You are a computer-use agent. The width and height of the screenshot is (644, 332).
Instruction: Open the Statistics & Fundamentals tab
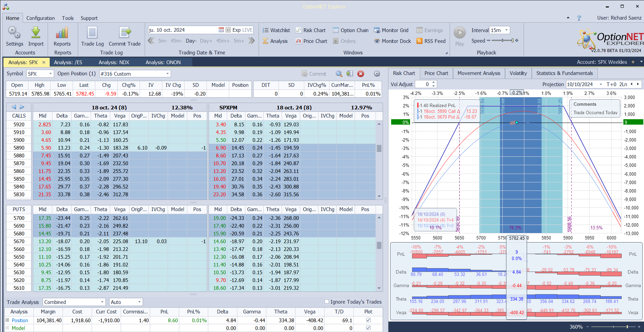(x=565, y=73)
